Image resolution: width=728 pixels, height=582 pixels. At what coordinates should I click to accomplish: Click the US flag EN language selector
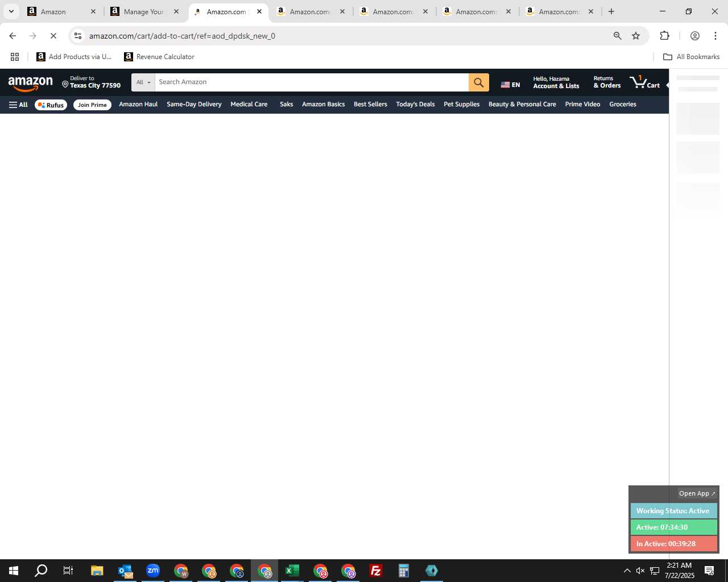[510, 85]
